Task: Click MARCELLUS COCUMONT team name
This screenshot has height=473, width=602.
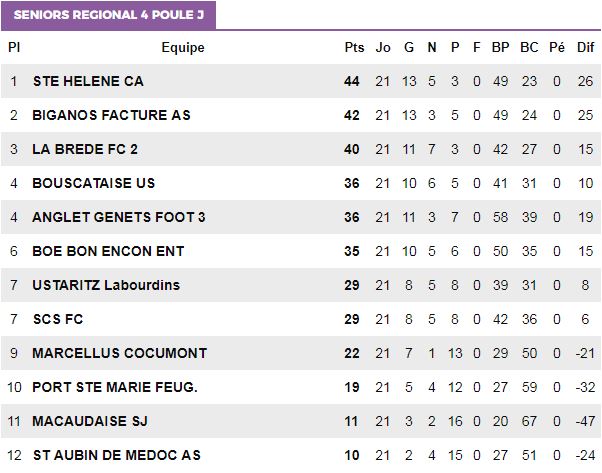Action: point(120,353)
